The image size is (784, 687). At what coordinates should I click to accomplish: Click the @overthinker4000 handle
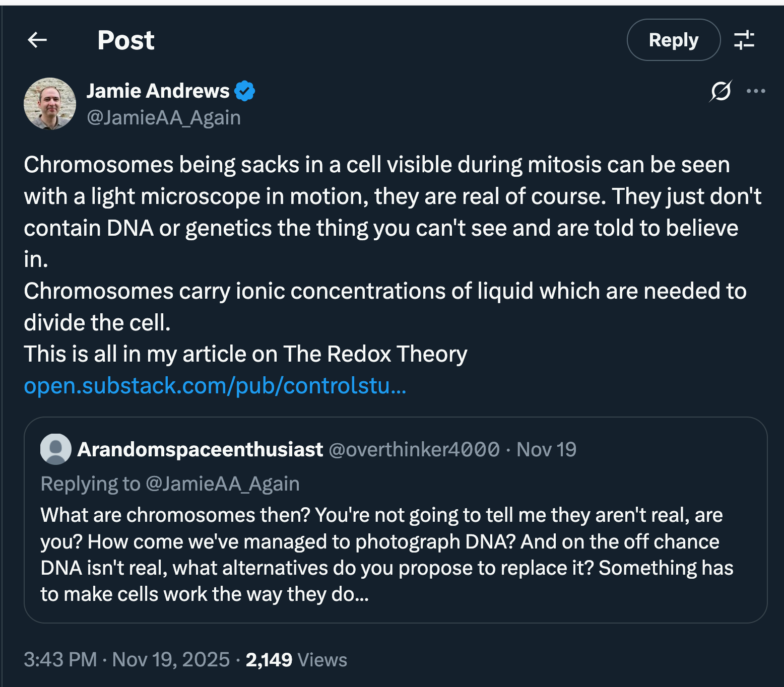(414, 449)
